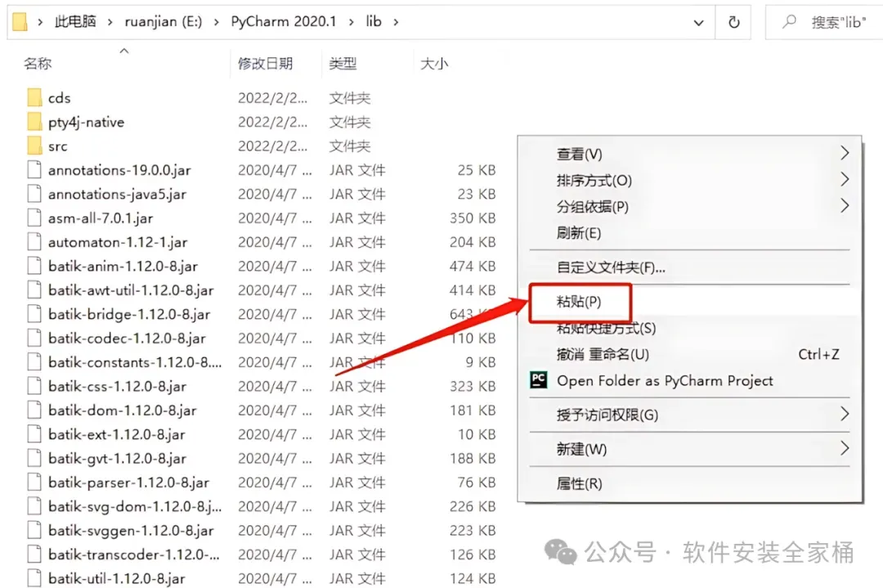Expand the 分组依据(P) submenu arrow
The width and height of the screenshot is (883, 588).
pyautogui.click(x=844, y=205)
